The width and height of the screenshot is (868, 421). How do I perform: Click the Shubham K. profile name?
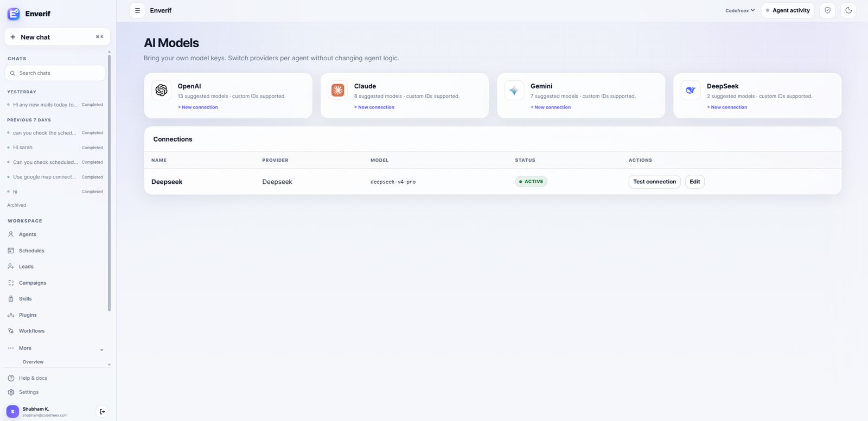point(36,409)
